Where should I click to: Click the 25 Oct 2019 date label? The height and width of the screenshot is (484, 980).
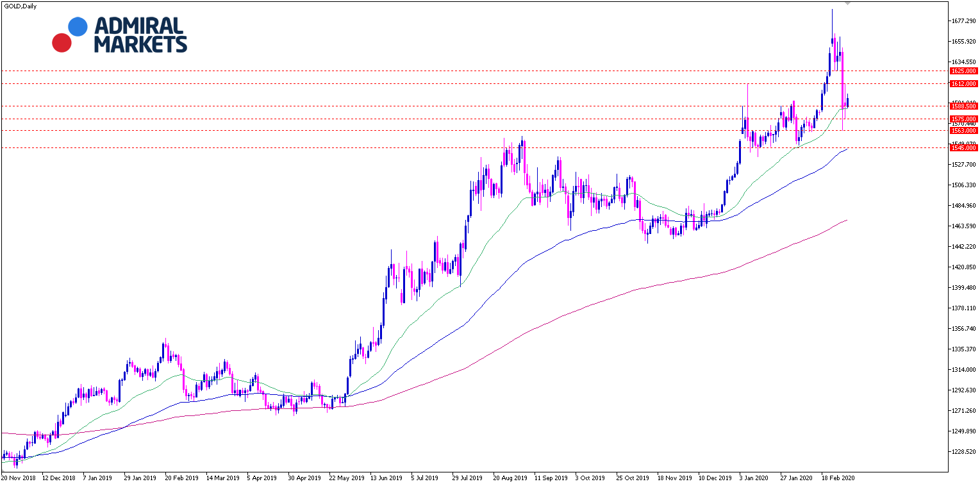coord(632,478)
